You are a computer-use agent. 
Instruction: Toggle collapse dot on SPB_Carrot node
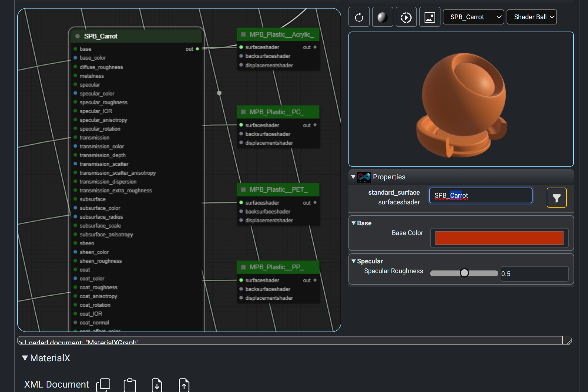78,36
